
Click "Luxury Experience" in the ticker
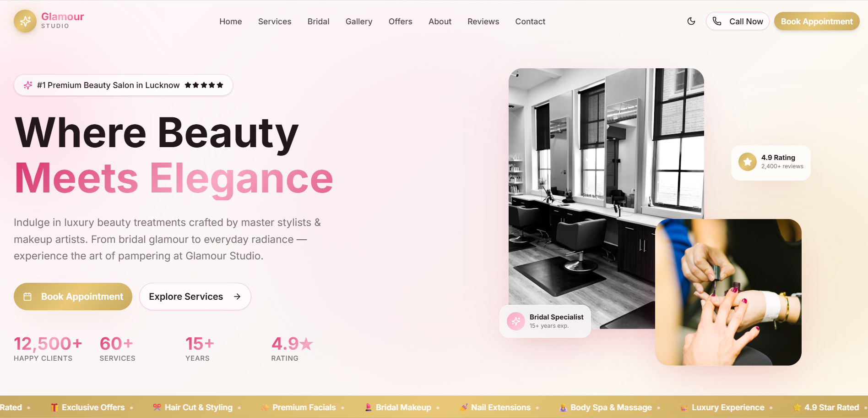pos(728,407)
